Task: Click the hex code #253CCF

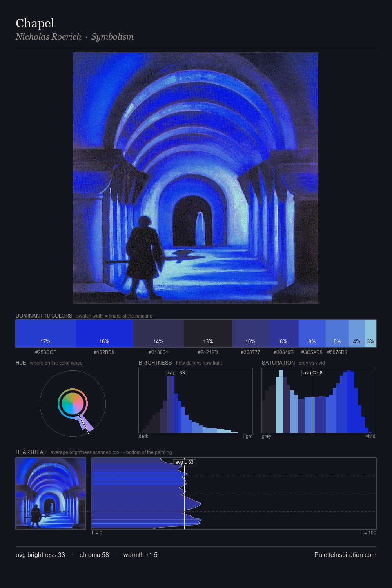Action: point(45,352)
